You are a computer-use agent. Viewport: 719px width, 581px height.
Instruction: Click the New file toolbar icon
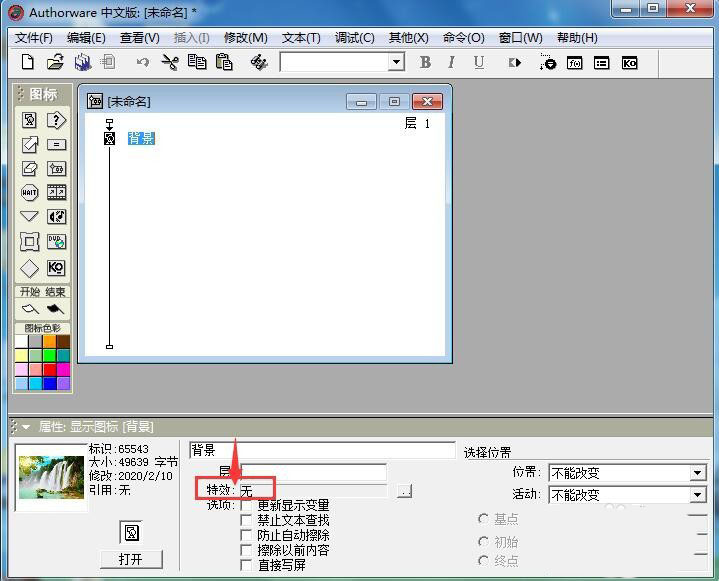[x=28, y=62]
